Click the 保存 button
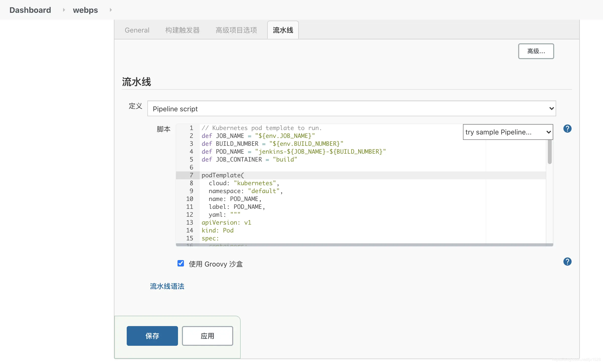Screen dimensions: 603x364 (152, 336)
